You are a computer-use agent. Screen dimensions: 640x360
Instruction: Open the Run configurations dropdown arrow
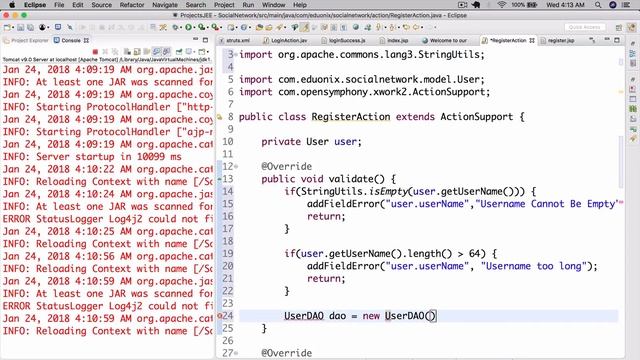[194, 27]
